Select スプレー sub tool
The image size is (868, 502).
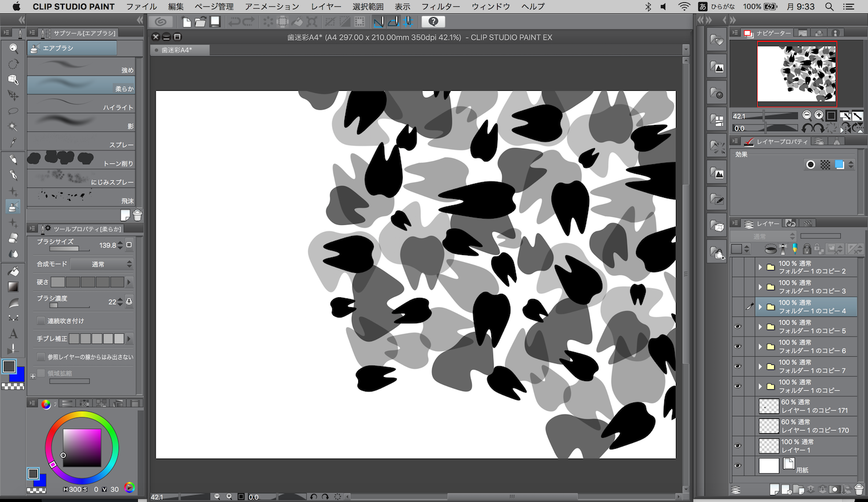(81, 141)
